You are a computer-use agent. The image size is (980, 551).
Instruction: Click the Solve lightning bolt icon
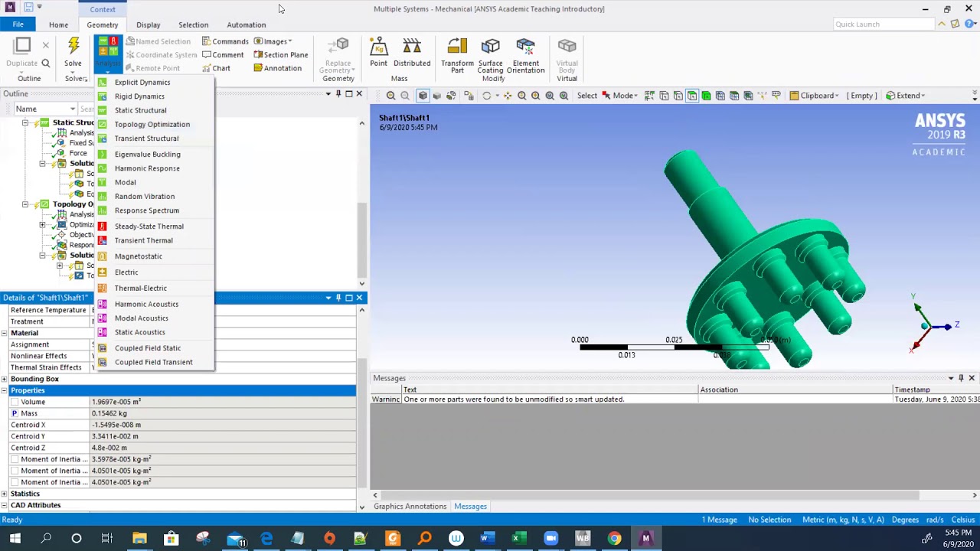[x=73, y=46]
